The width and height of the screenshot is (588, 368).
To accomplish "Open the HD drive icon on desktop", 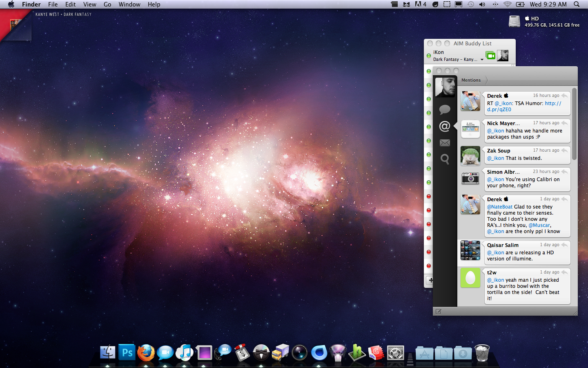I will click(x=514, y=21).
